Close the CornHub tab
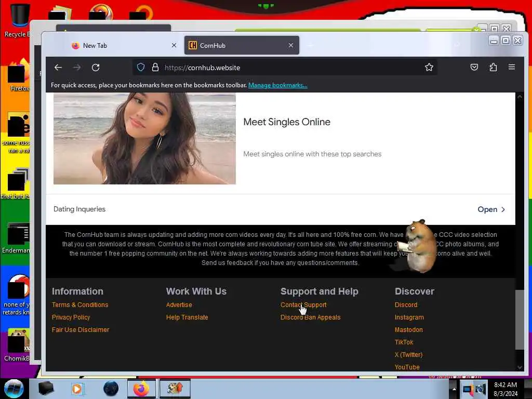The width and height of the screenshot is (532, 399). (291, 45)
